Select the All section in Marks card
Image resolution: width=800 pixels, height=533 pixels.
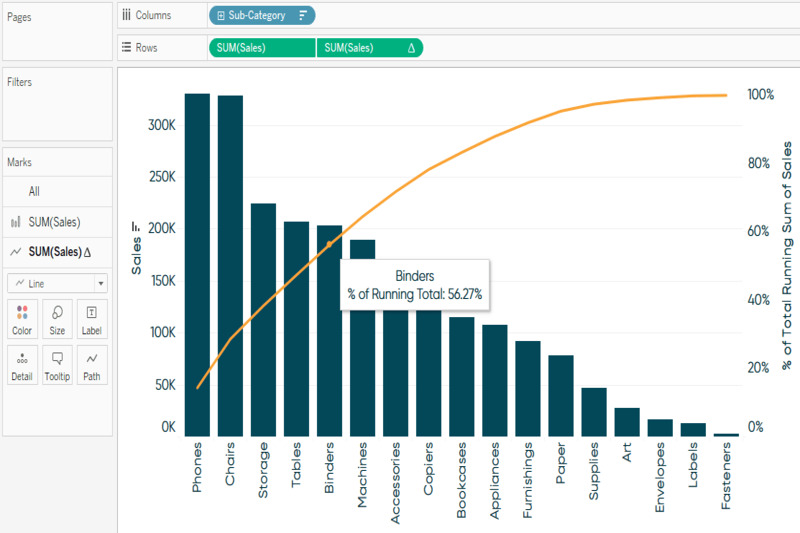pos(34,191)
